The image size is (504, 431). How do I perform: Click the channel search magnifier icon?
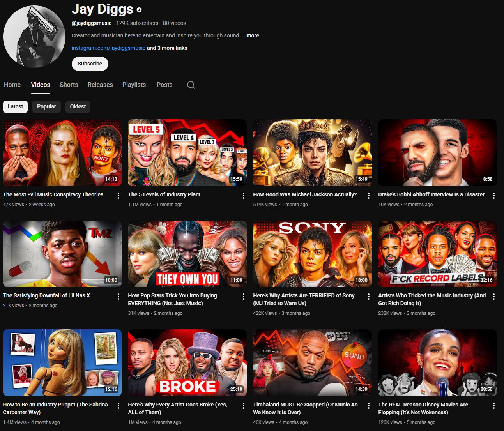click(191, 85)
